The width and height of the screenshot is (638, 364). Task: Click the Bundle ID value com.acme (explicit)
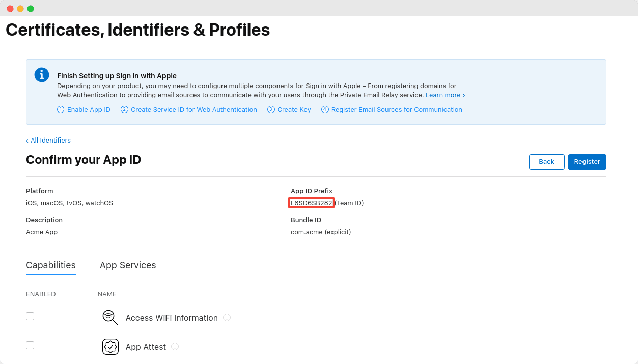321,232
